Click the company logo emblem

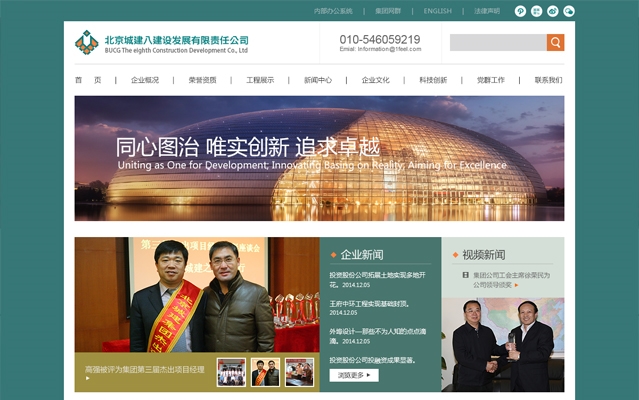86,42
